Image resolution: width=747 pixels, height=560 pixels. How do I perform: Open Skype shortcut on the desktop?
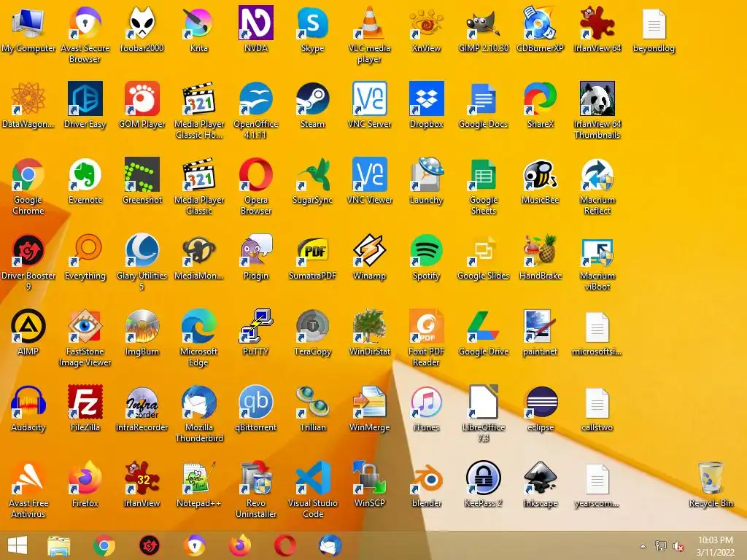click(312, 23)
